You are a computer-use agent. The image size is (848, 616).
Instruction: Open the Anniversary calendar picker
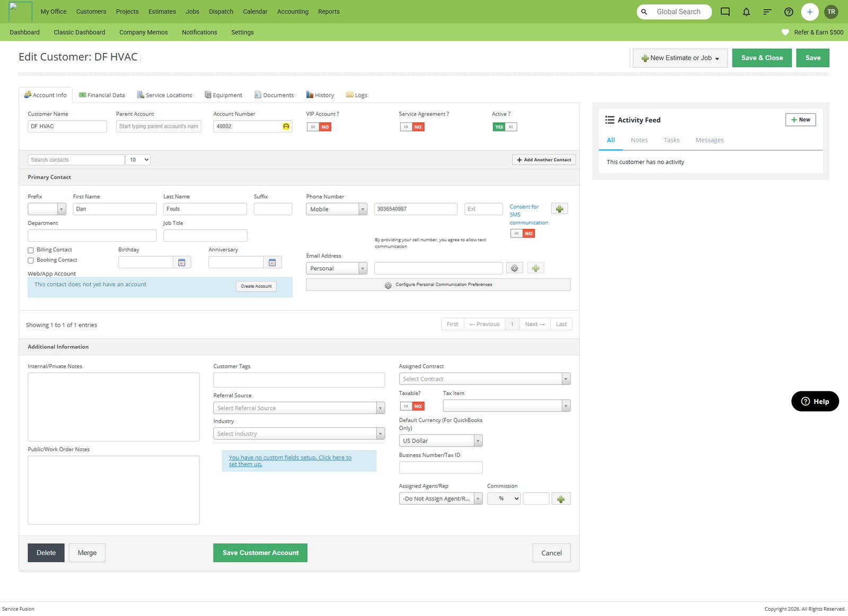[272, 262]
